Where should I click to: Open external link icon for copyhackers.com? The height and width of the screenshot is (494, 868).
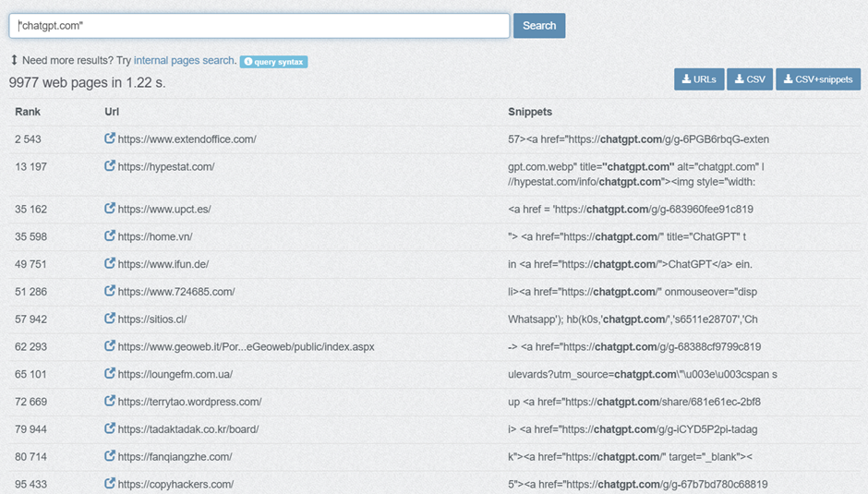point(110,484)
